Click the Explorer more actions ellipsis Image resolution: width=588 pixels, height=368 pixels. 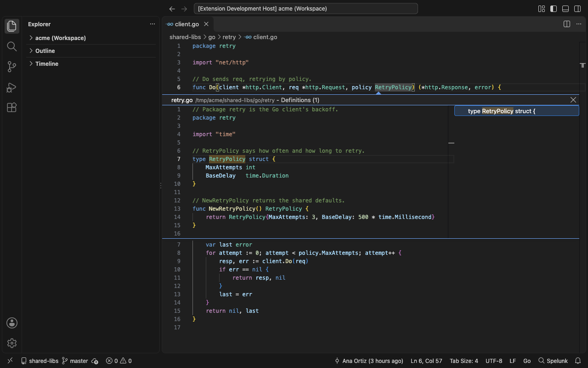(153, 24)
